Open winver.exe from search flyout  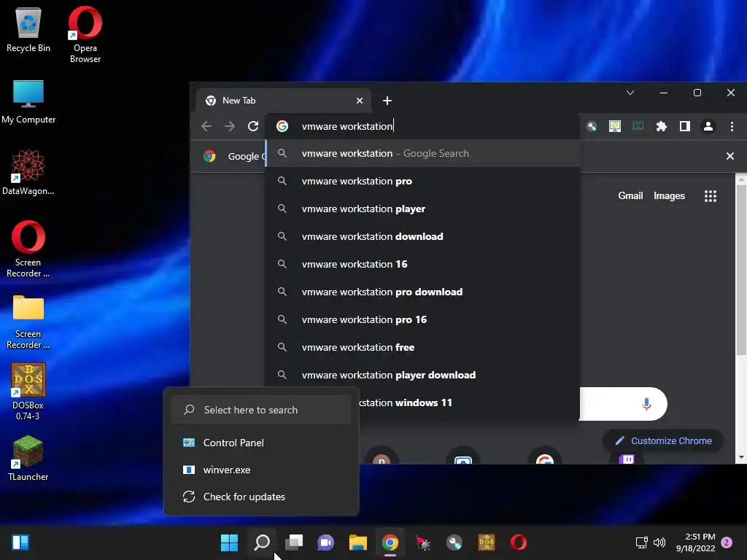[261, 470]
